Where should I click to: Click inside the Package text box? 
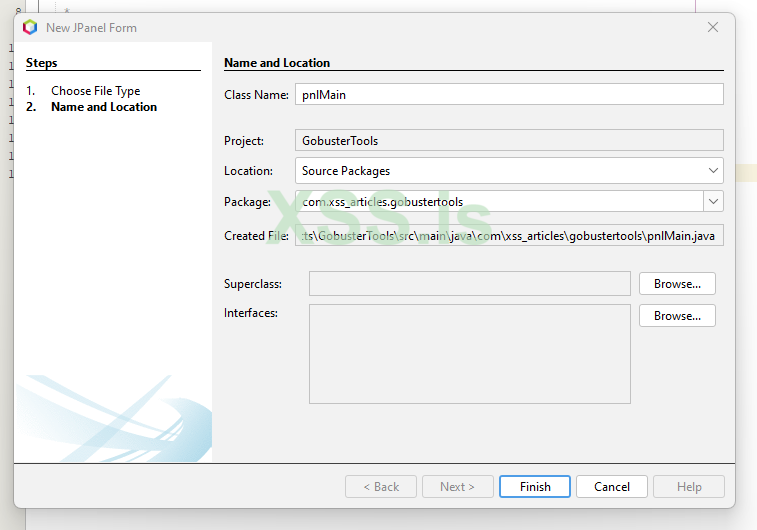499,202
